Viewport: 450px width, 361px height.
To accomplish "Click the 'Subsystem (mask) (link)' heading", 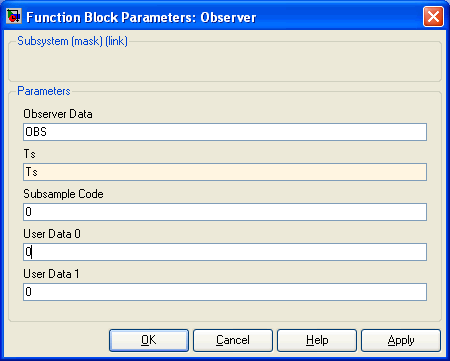I will [72, 41].
